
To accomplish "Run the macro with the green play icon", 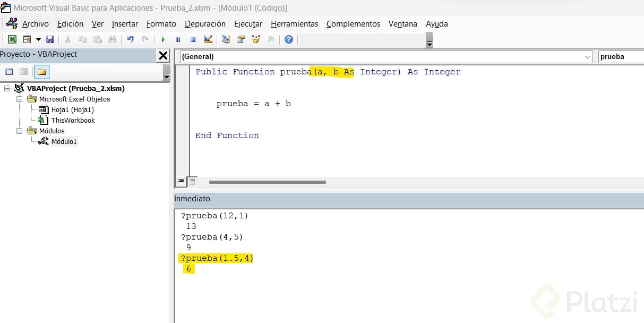I will [163, 39].
